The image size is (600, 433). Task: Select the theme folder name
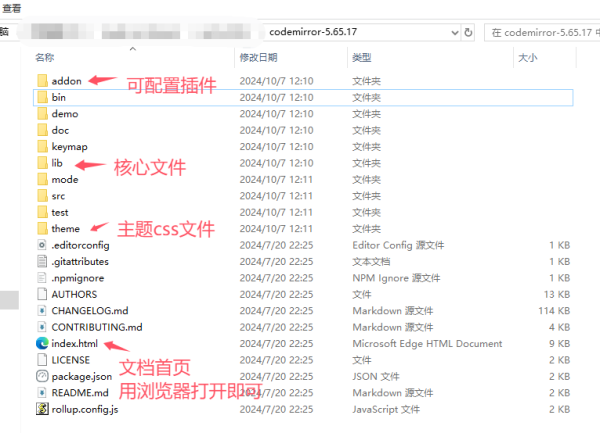point(66,229)
